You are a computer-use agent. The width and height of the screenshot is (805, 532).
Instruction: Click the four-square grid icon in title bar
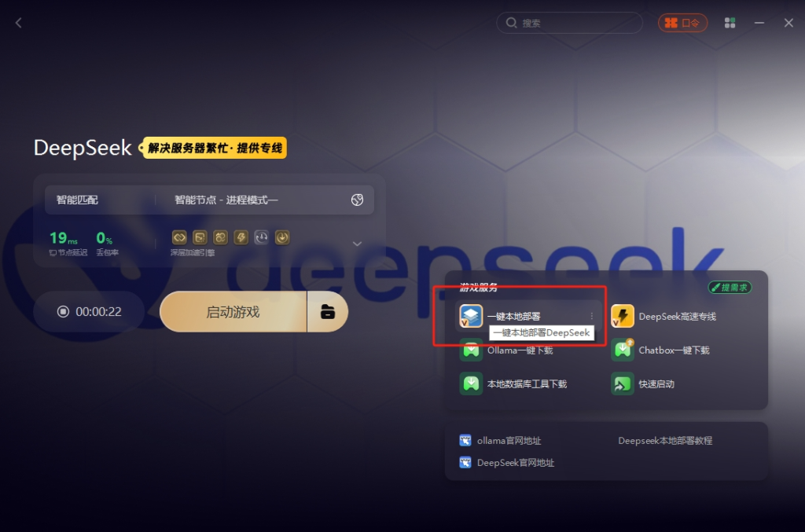pos(730,23)
